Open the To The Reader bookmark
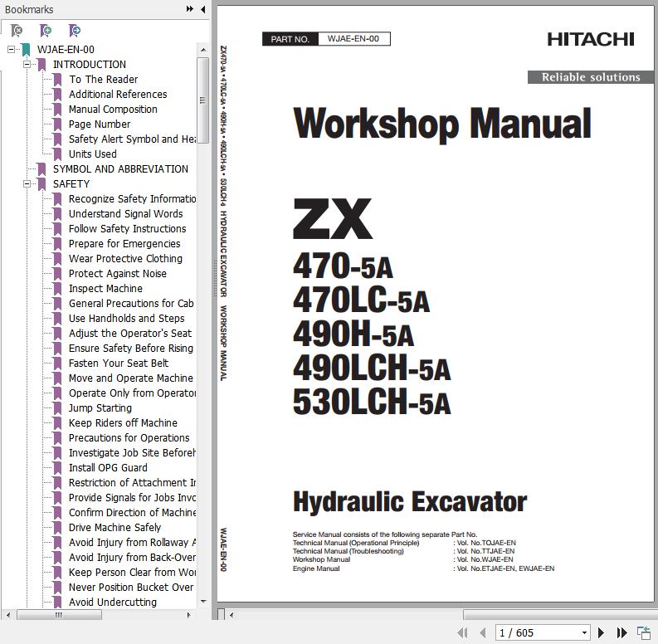 click(103, 80)
